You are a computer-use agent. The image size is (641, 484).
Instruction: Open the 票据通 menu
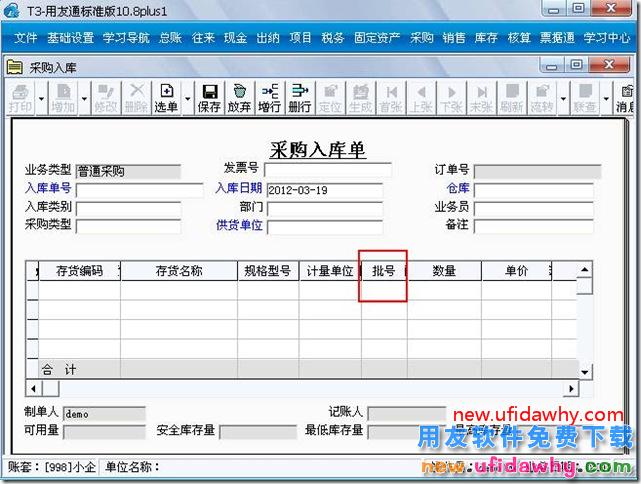click(x=557, y=38)
